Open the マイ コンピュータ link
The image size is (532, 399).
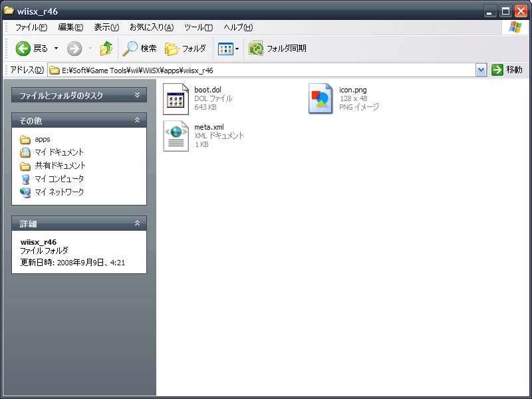pyautogui.click(x=59, y=179)
